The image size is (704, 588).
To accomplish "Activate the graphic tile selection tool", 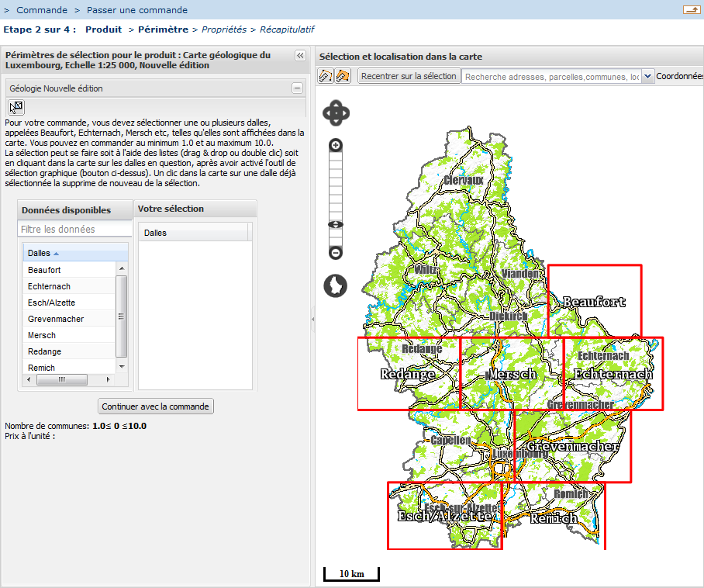I will (16, 108).
